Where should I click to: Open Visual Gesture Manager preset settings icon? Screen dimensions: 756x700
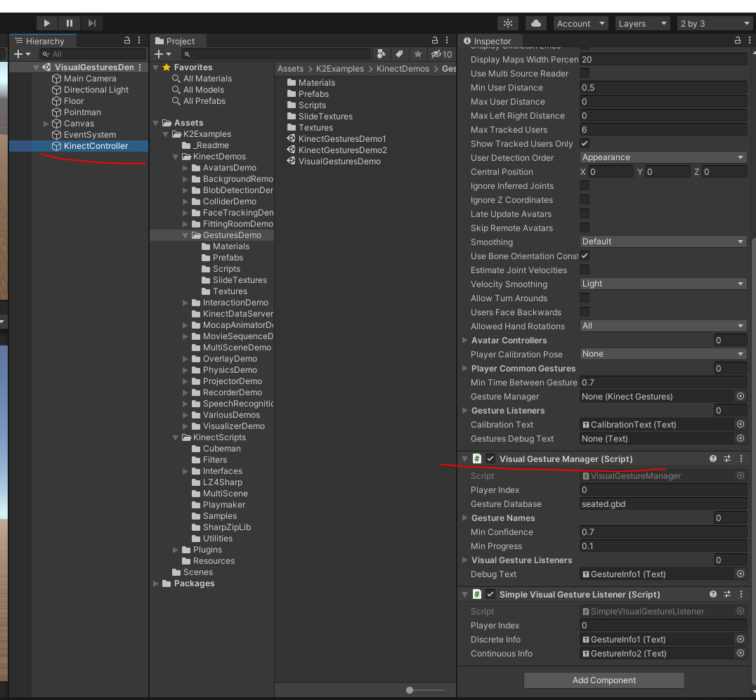pos(727,458)
